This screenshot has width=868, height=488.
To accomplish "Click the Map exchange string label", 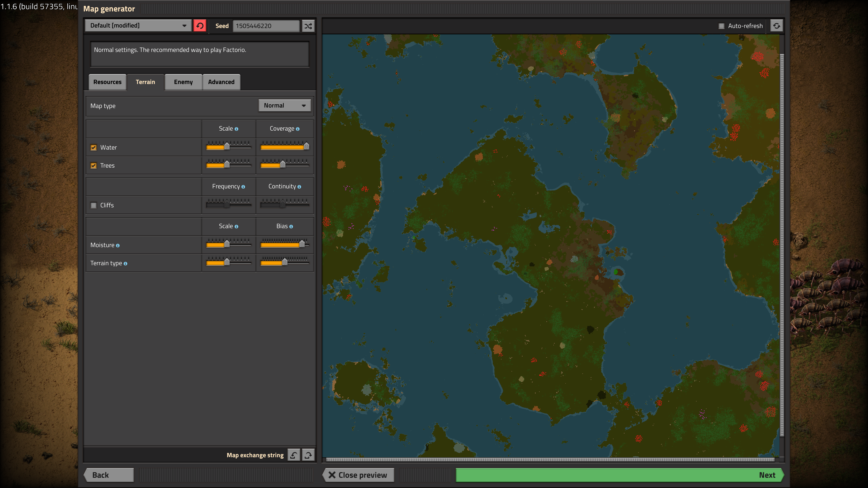I will tap(255, 455).
